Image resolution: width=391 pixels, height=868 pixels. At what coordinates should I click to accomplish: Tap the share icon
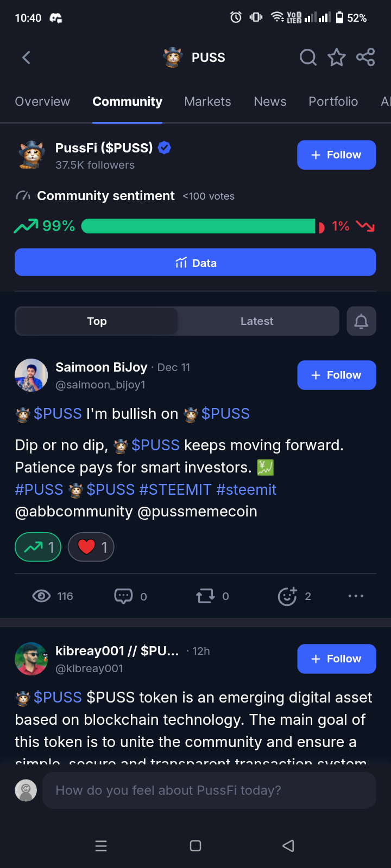[x=365, y=57]
